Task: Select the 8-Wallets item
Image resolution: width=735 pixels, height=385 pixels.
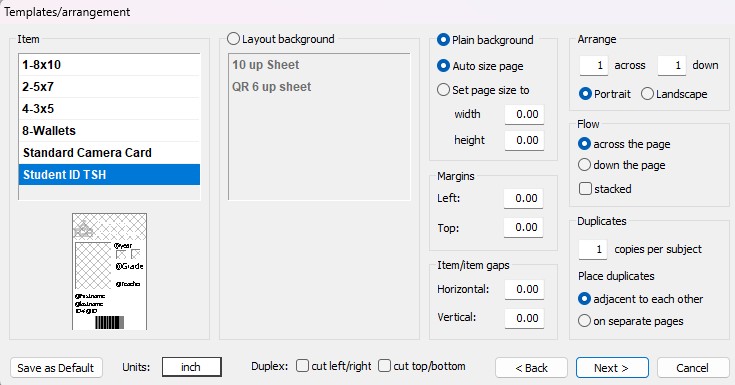Action: point(109,131)
